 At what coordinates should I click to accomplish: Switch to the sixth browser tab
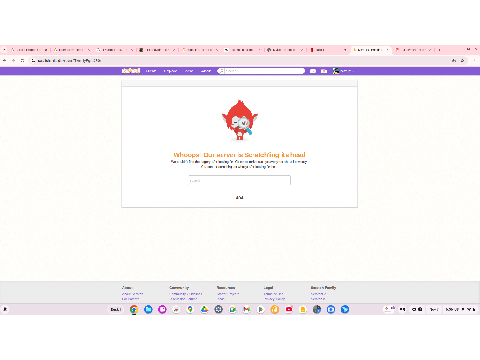pos(242,50)
